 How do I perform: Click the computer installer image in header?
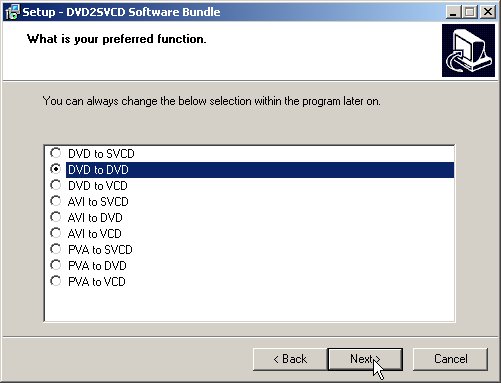point(468,50)
